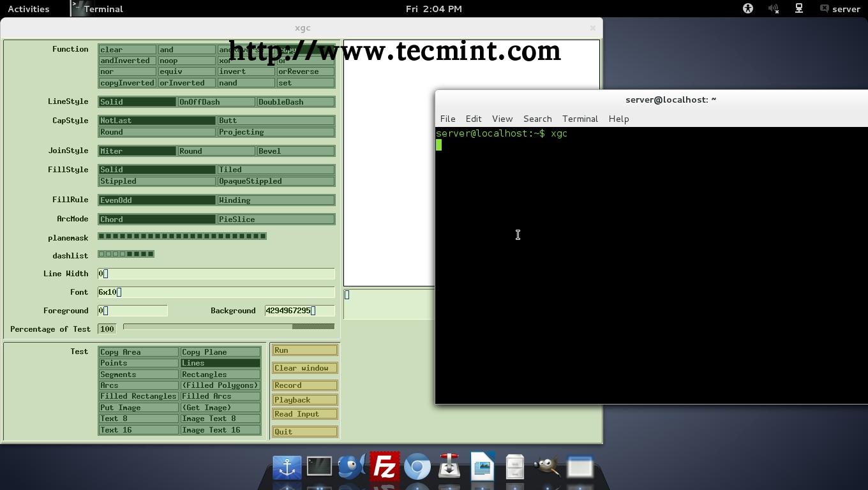Choose Round under CapStyle
The image size is (868, 490).
point(157,132)
